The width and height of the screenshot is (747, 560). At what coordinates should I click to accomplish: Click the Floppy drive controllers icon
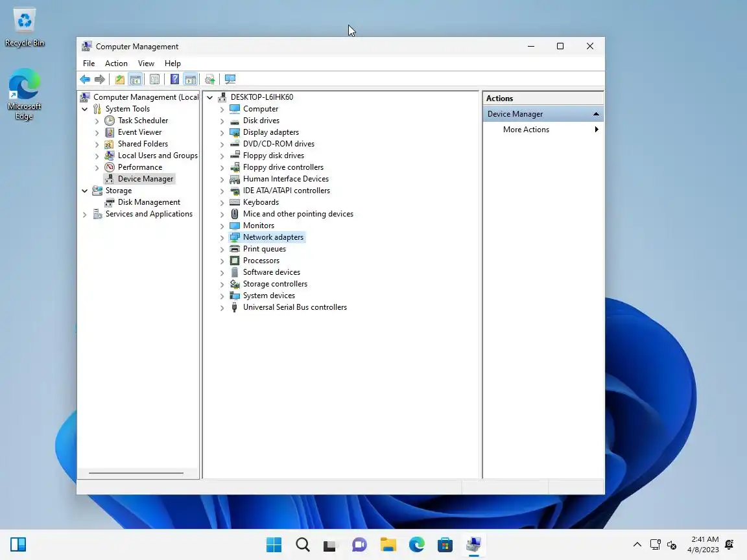click(x=234, y=167)
